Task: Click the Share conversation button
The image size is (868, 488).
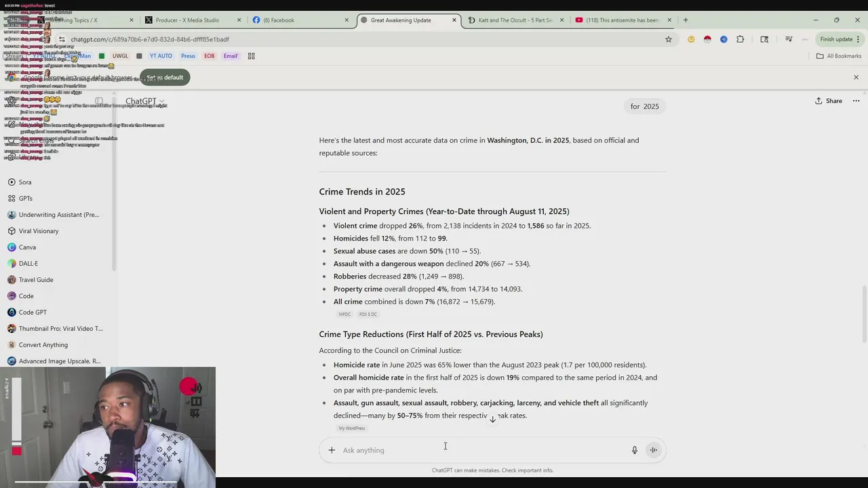Action: click(x=829, y=101)
